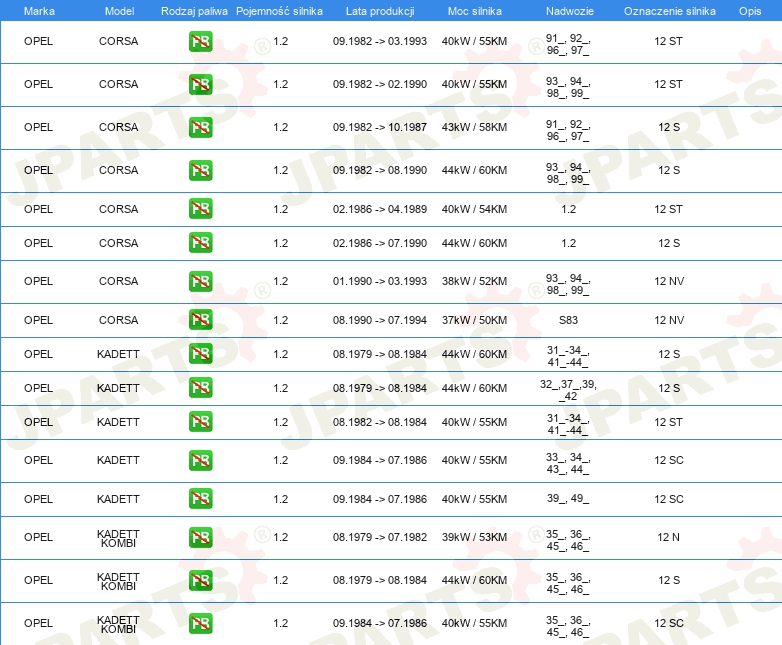
Task: Click KADETT KOMBI in the 12 N row
Action: point(118,538)
